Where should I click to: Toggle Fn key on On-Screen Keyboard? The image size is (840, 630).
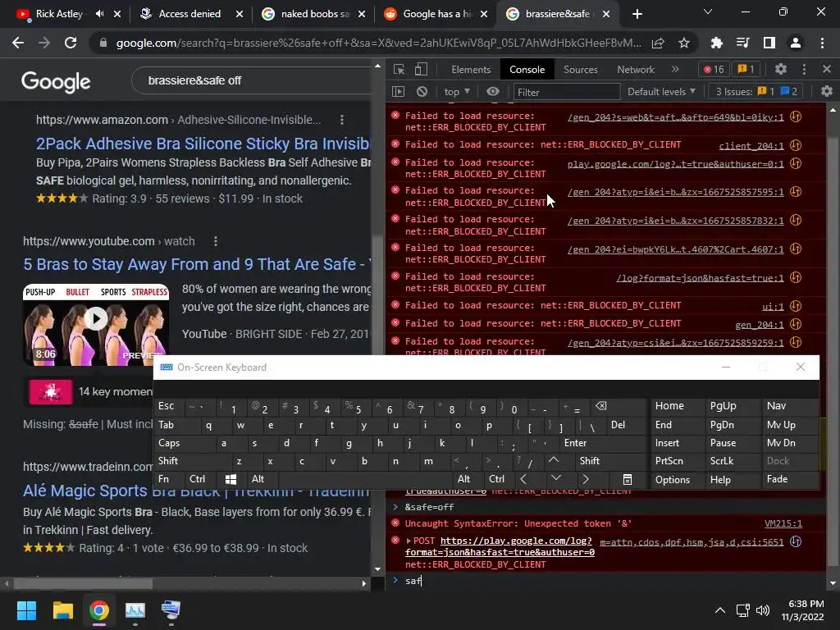tap(169, 479)
